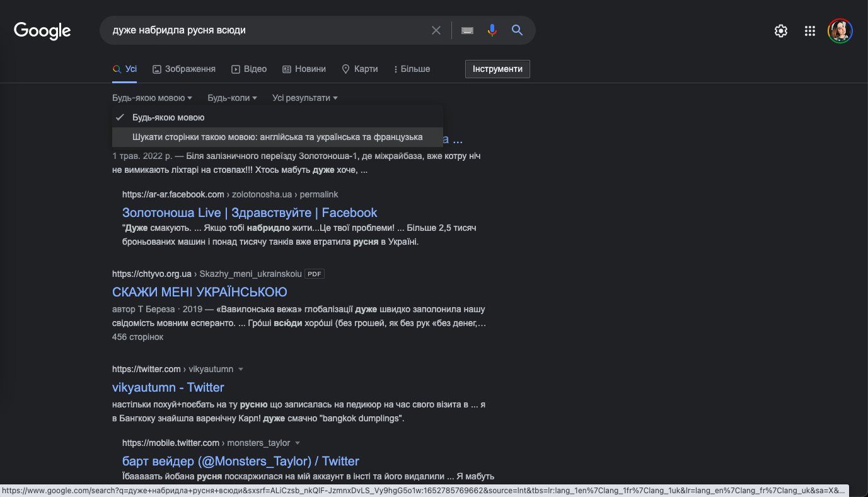Collapse the "Будь-якою мовою" language dropdown
This screenshot has height=497, width=868.
[x=152, y=98]
